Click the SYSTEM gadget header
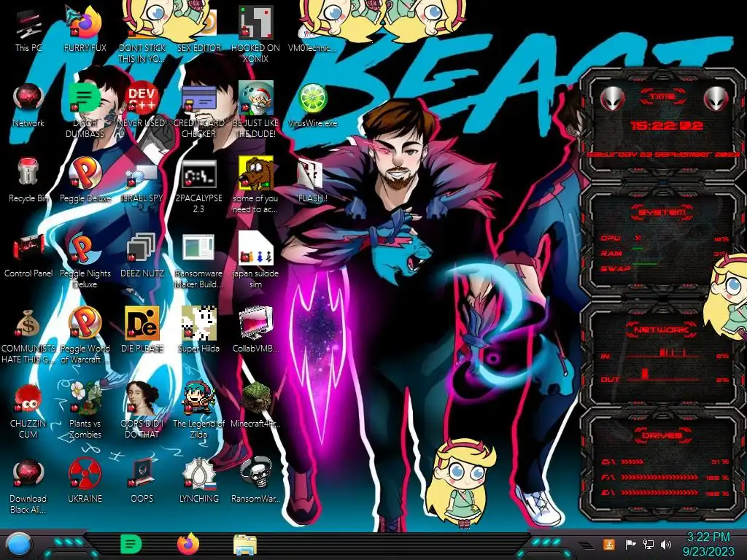This screenshot has height=560, width=747. 662,212
